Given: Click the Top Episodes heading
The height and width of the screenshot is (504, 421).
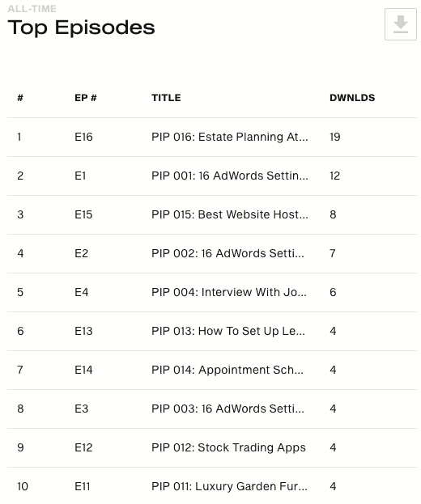Looking at the screenshot, I should 82,28.
